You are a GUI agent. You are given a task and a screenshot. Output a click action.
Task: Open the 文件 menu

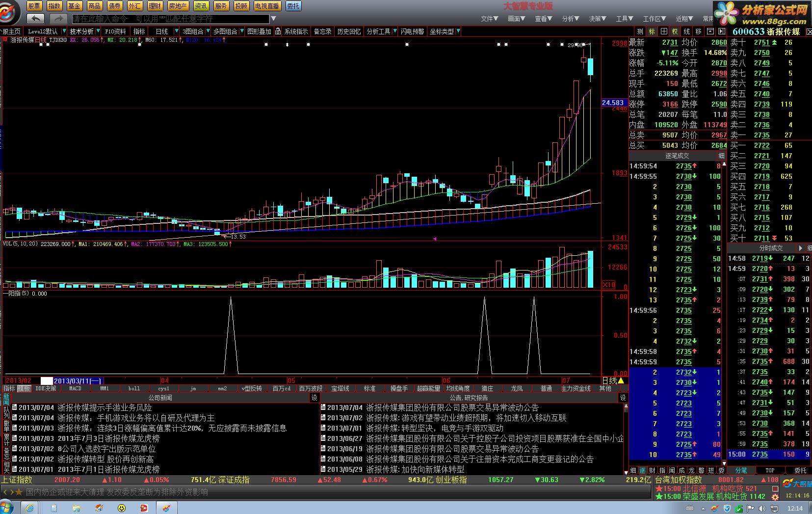489,19
